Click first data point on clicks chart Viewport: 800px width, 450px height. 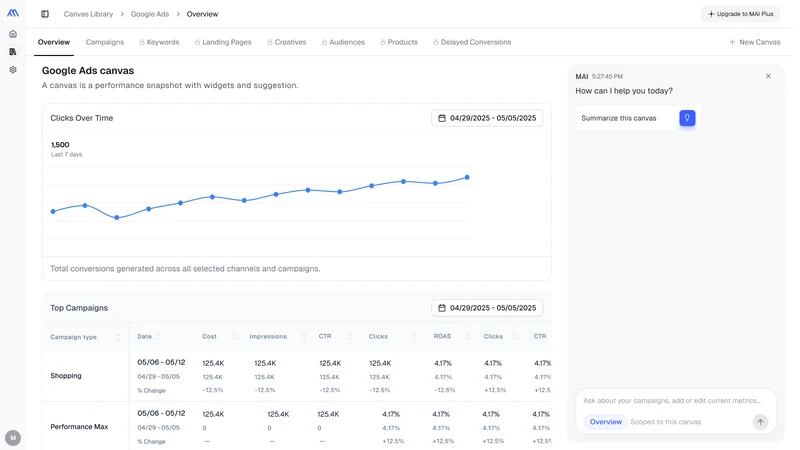[53, 211]
